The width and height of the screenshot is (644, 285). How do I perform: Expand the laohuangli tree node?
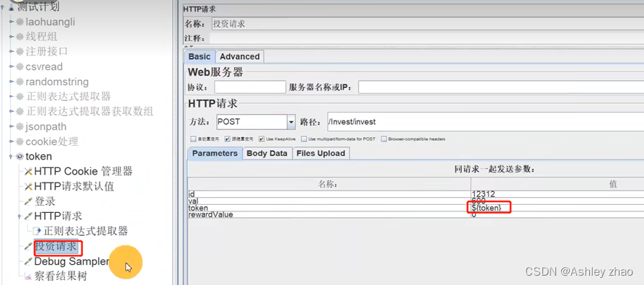[11, 22]
